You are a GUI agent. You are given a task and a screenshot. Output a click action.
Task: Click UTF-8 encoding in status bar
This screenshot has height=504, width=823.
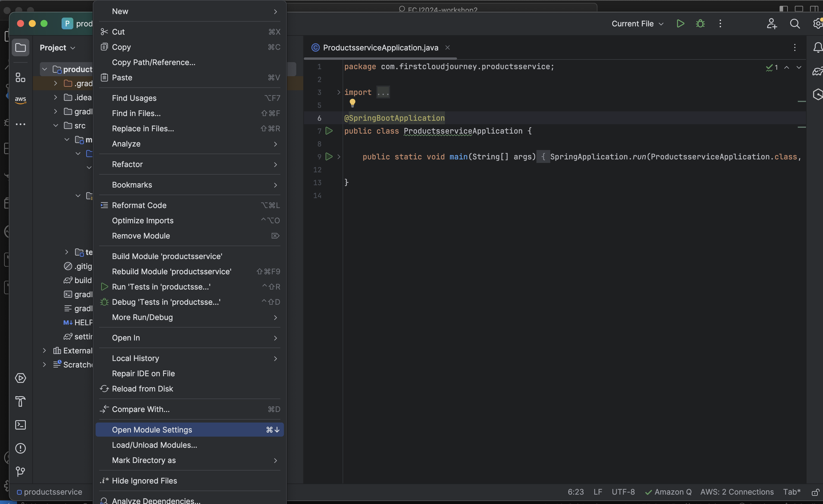(623, 492)
